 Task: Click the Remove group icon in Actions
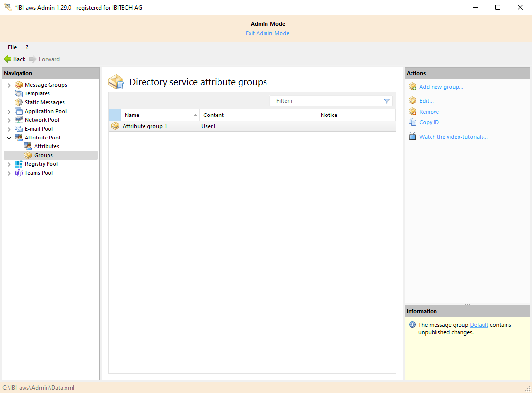coord(412,112)
